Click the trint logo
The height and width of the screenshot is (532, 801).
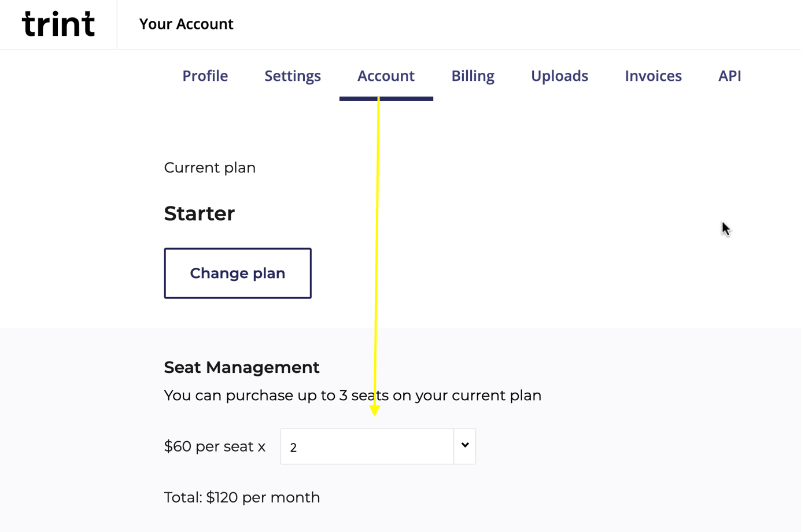click(x=58, y=24)
